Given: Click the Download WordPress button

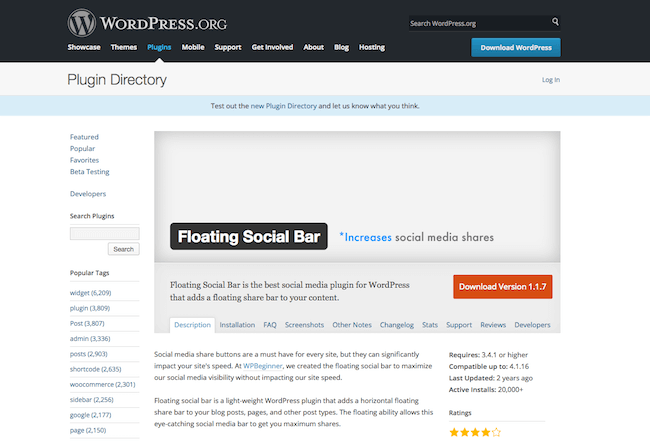Looking at the screenshot, I should pos(516,47).
